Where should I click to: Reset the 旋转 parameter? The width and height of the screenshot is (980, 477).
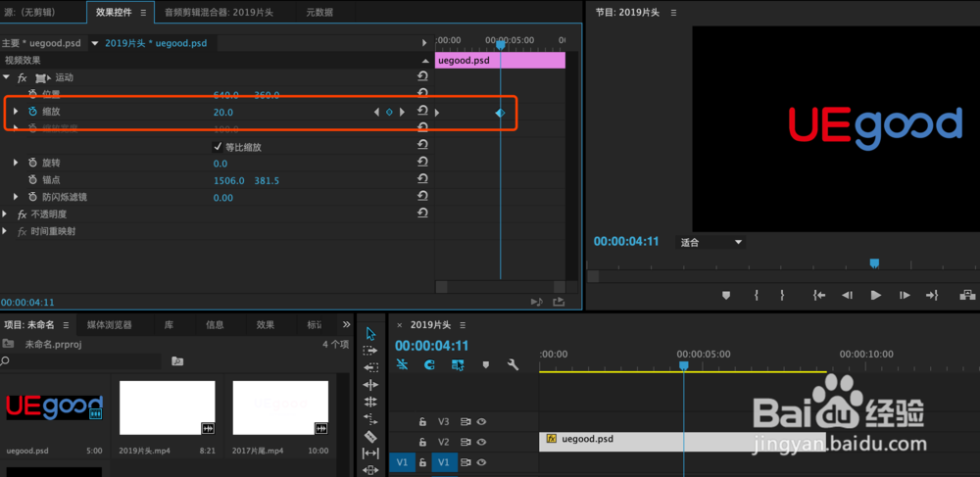(x=422, y=162)
